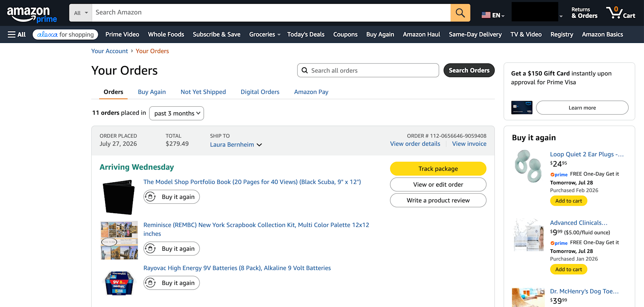The width and height of the screenshot is (644, 307).
Task: Open the All search category dropdown
Action: tap(81, 13)
